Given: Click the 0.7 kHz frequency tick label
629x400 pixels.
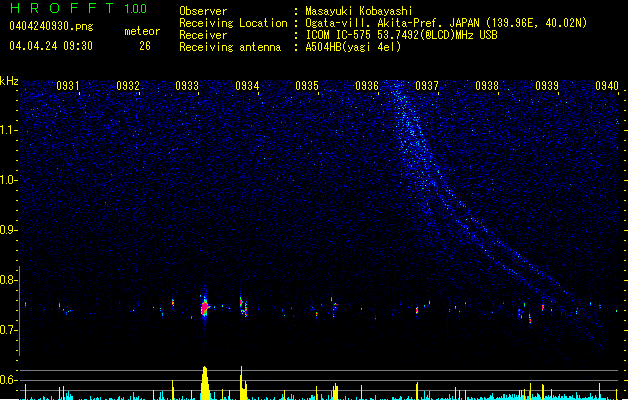Looking at the screenshot, I should [x=9, y=330].
